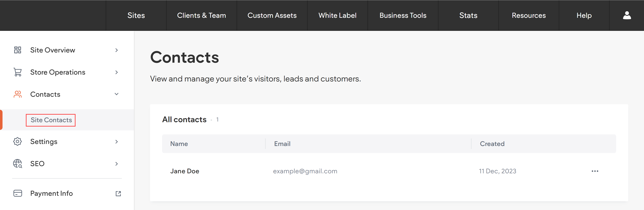
Task: Expand the Settings section
Action: [116, 141]
